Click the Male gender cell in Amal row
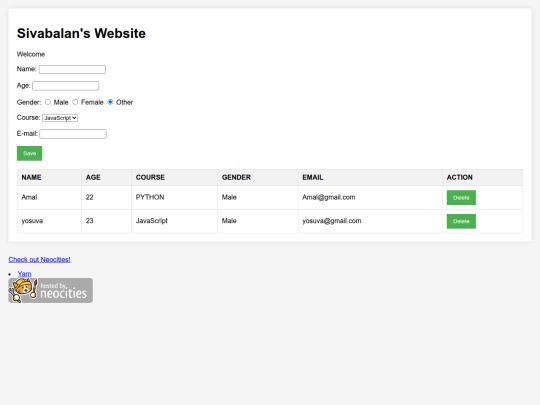The image size is (540, 405). click(258, 197)
